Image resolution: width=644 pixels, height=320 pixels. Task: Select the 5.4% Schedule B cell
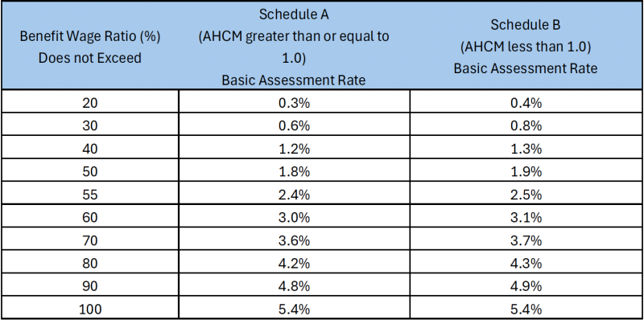click(526, 308)
